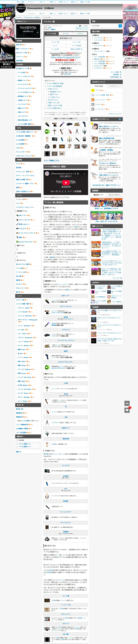Select the sanity medication bottle grid image
The image size is (138, 644).
[47, 139]
